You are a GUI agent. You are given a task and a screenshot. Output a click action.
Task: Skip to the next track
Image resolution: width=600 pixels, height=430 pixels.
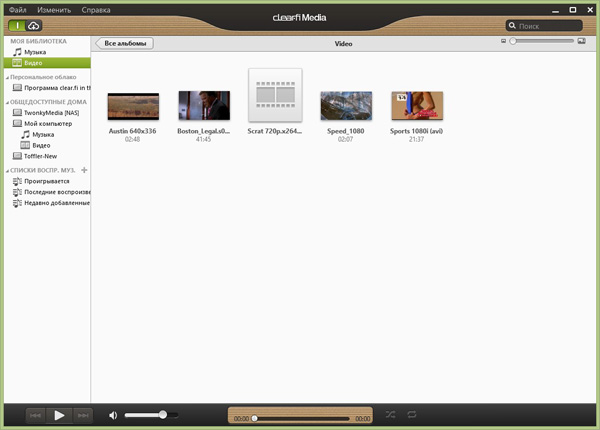click(x=83, y=415)
